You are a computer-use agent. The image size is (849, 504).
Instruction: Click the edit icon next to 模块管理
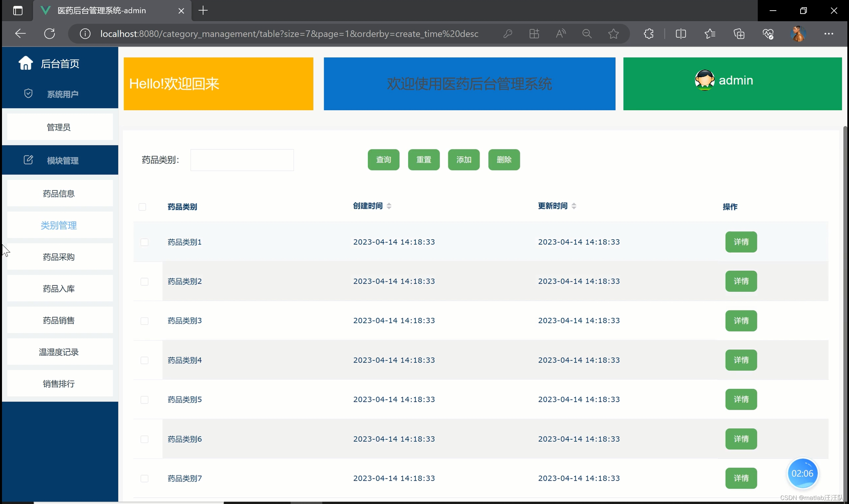[28, 160]
